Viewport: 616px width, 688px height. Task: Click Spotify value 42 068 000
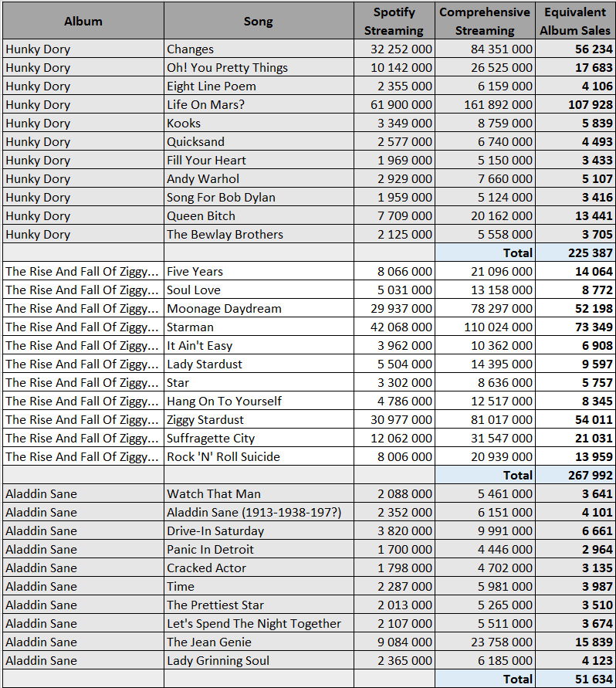pos(394,327)
